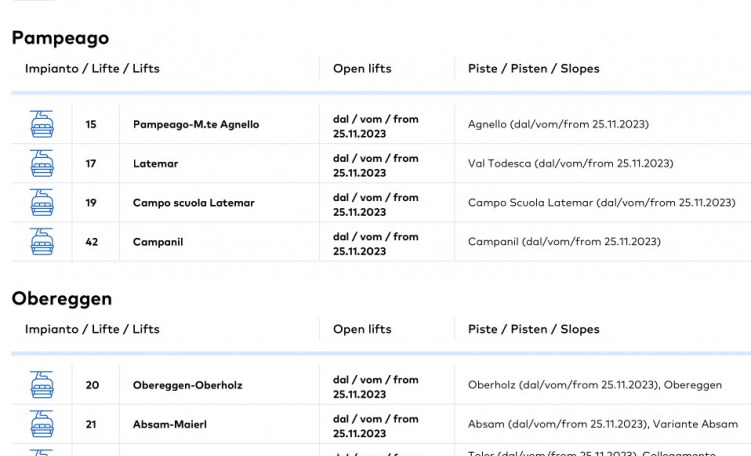Click the Absam, Variante Absam slope entry

click(x=602, y=424)
